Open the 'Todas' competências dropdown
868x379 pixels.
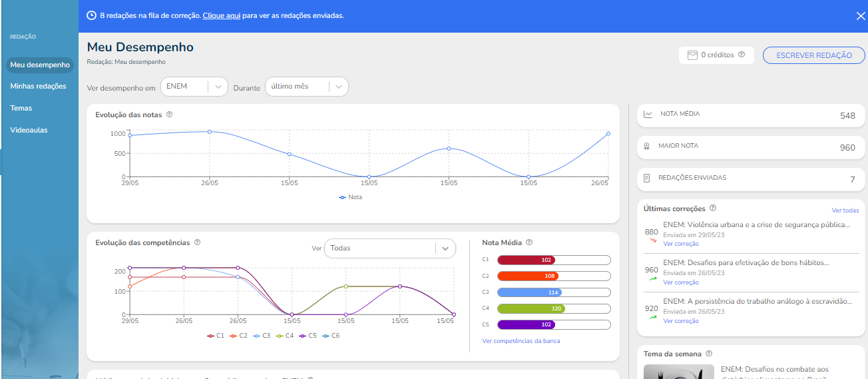click(389, 248)
